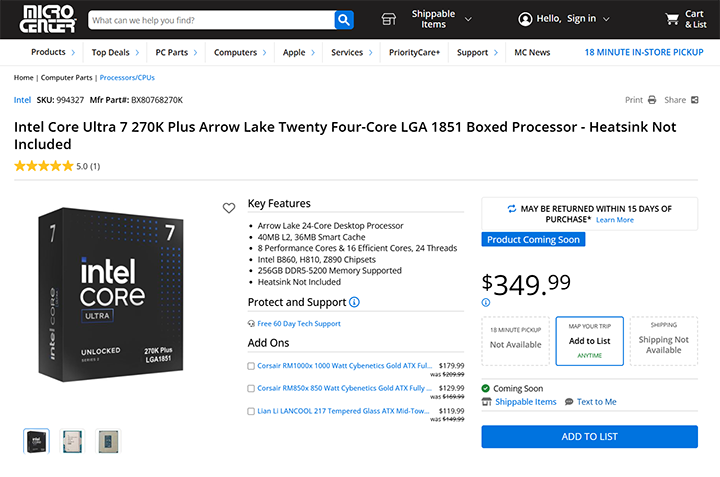This screenshot has height=477, width=720.
Task: Click the Share icon
Action: click(x=695, y=100)
